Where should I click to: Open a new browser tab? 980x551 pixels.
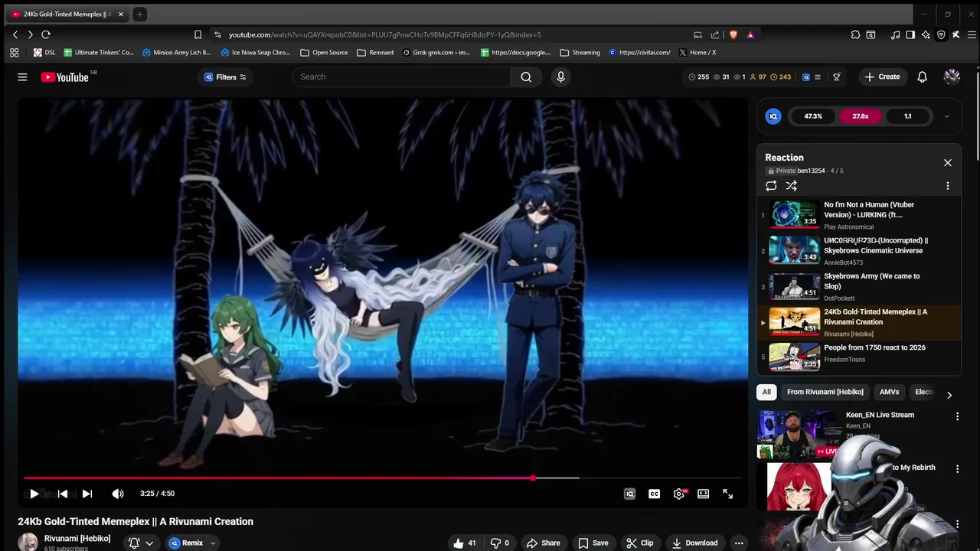pos(139,14)
